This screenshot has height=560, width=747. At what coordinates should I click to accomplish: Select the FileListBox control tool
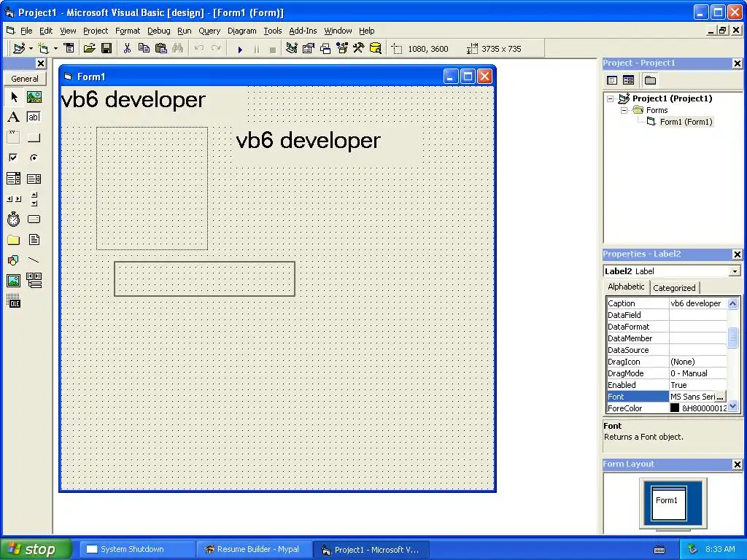(34, 239)
